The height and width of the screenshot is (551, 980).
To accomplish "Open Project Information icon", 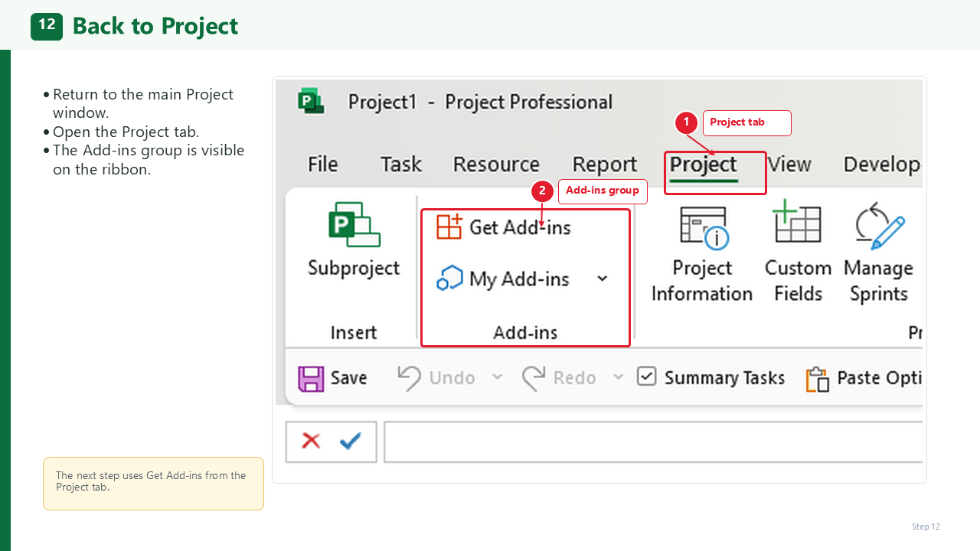I will tap(703, 227).
